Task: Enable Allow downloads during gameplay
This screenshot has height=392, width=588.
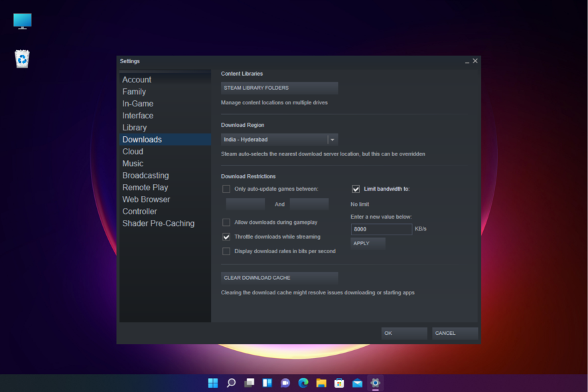Action: click(226, 222)
